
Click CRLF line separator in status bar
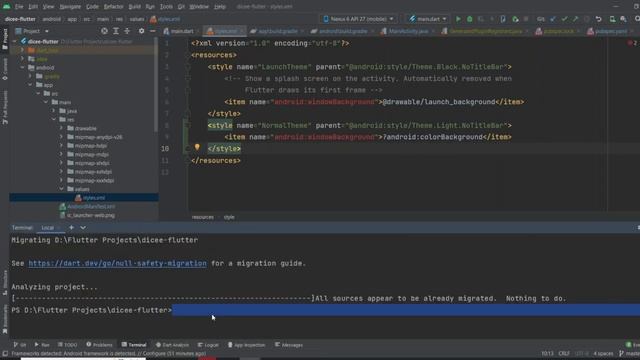pos(564,353)
